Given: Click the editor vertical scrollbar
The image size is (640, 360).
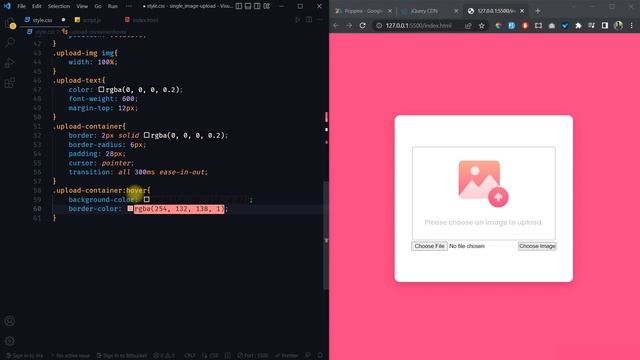Looking at the screenshot, I should pyautogui.click(x=326, y=235).
